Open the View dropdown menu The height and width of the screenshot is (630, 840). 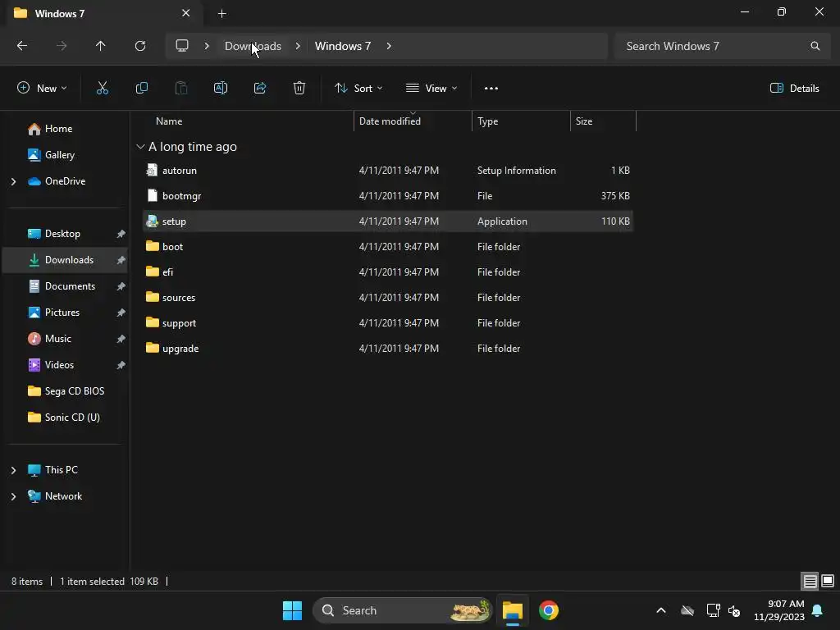pos(431,89)
